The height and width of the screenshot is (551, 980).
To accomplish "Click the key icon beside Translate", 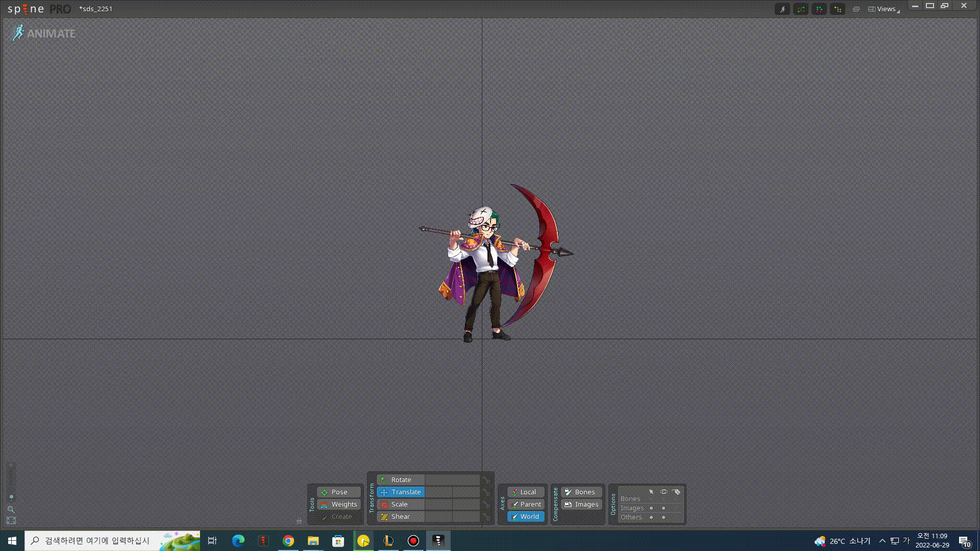I will pos(486,492).
